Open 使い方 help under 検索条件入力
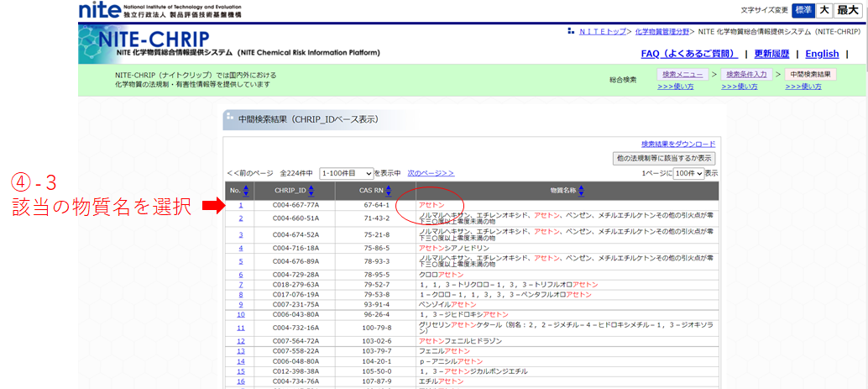This screenshot has height=389, width=868. tap(740, 87)
